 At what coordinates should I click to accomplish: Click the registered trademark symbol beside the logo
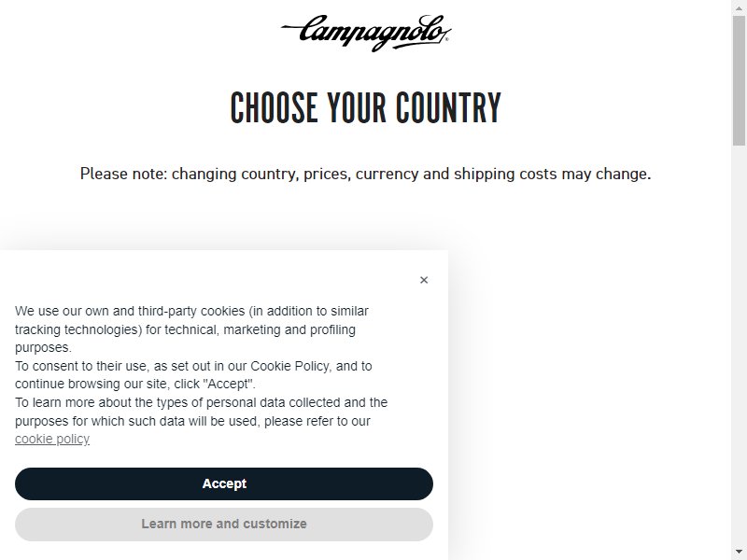click(446, 40)
